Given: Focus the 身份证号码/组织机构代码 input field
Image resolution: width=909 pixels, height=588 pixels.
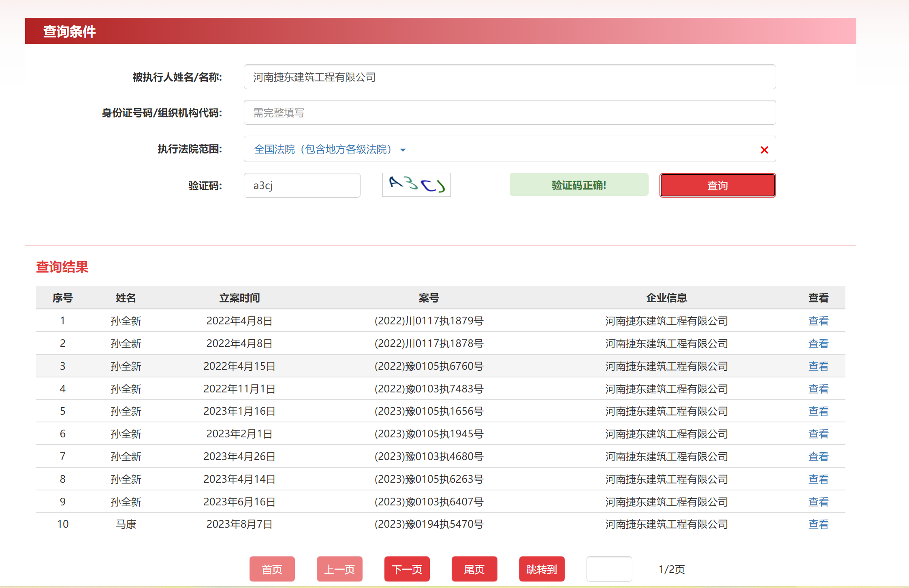Looking at the screenshot, I should point(510,113).
